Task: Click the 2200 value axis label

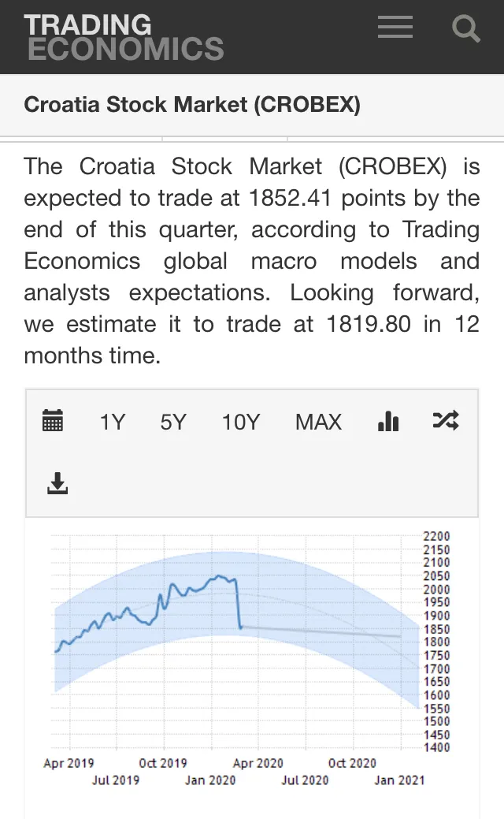Action: [436, 537]
